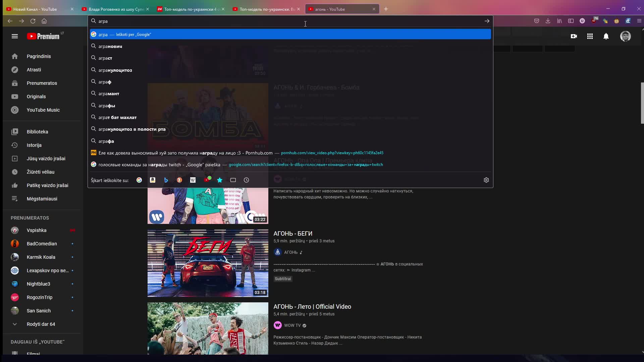Open the Firefox application menu
The width and height of the screenshot is (644, 362).
point(639,21)
